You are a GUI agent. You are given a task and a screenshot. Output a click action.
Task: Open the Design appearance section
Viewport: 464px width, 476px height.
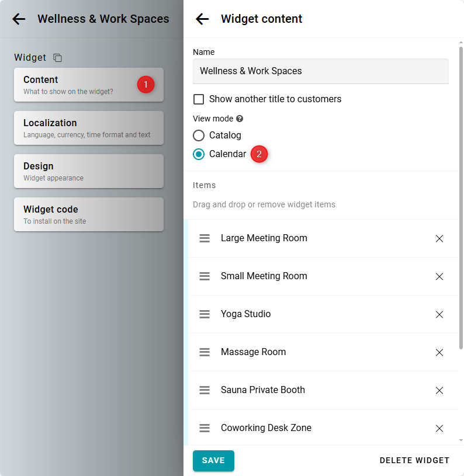(x=88, y=171)
